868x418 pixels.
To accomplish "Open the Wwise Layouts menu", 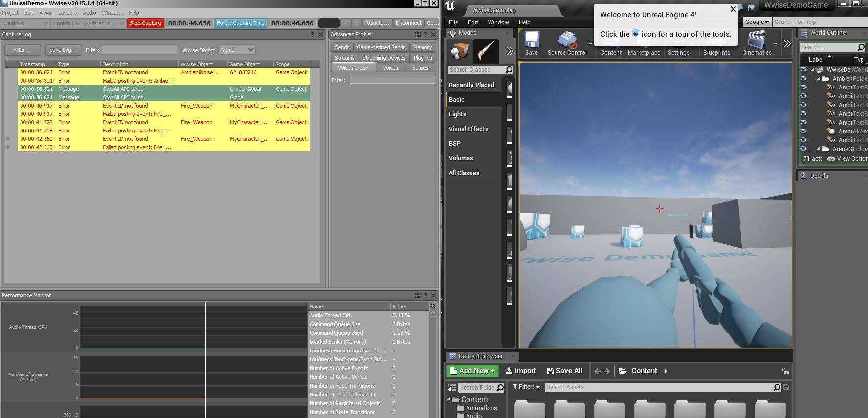I will click(x=67, y=13).
